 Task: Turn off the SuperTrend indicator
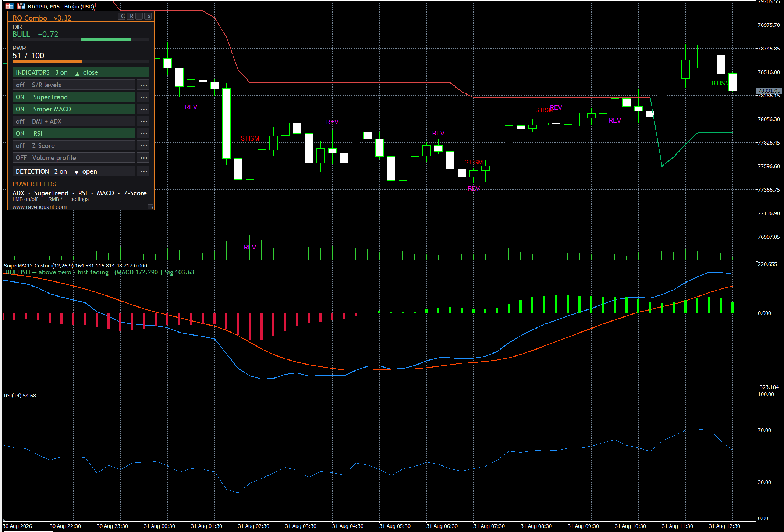[x=74, y=97]
